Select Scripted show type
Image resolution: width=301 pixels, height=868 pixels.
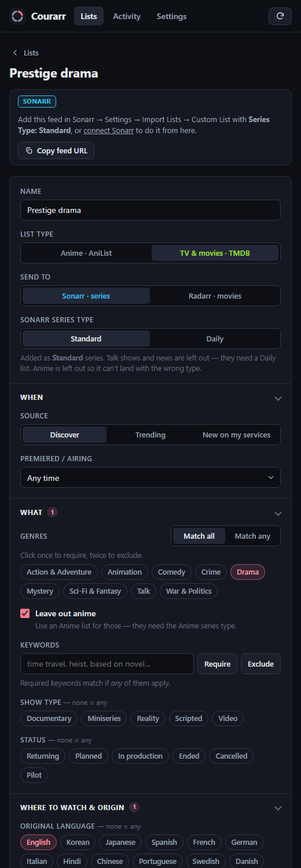[x=189, y=719]
